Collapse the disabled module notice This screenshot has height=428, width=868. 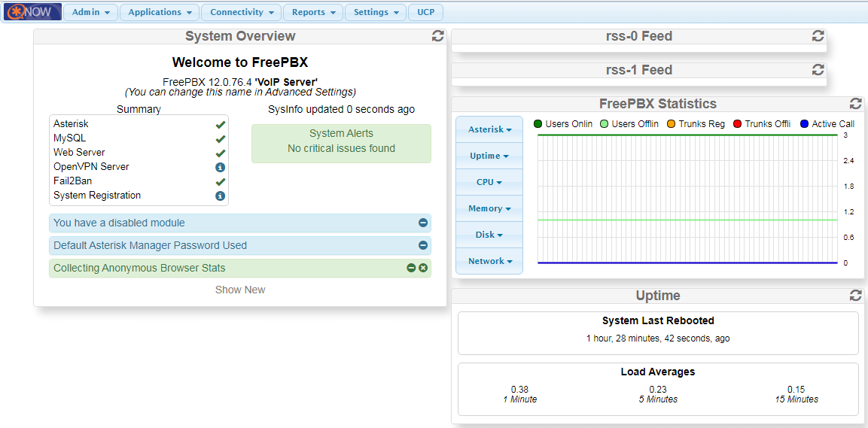[423, 223]
